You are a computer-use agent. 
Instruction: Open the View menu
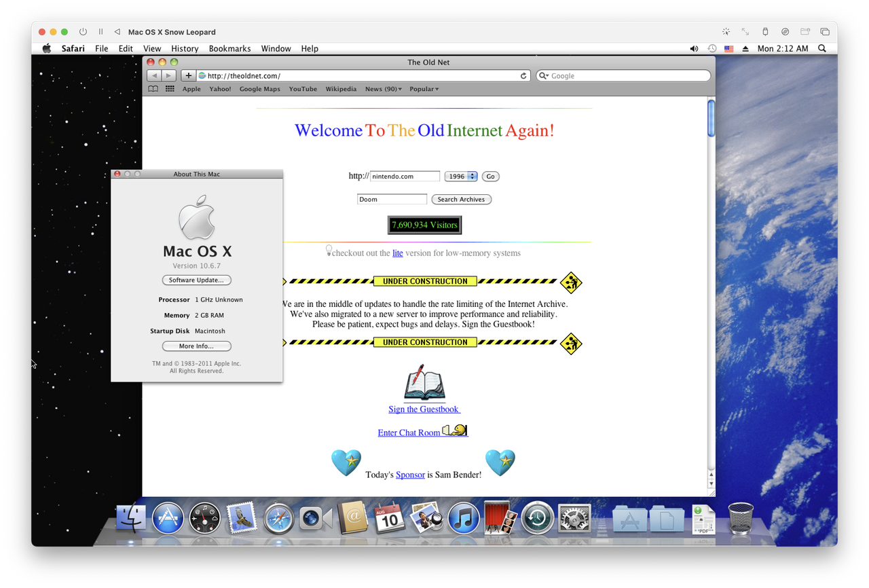click(152, 49)
